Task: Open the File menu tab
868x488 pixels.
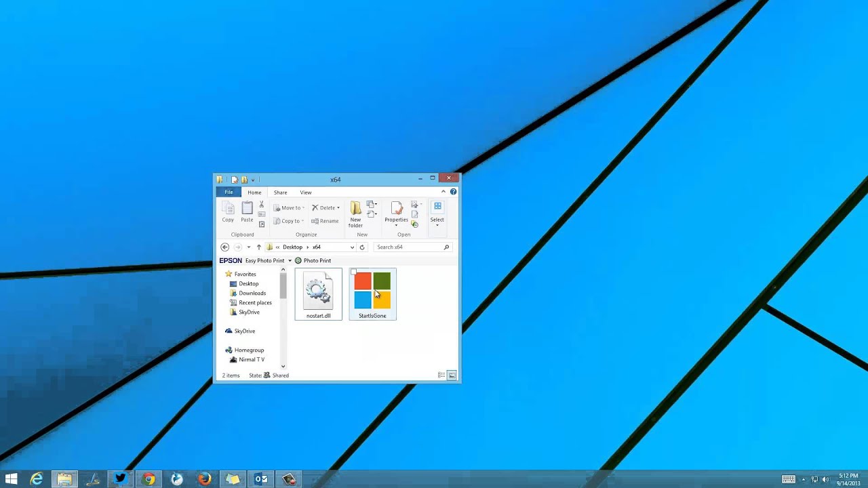Action: click(229, 192)
